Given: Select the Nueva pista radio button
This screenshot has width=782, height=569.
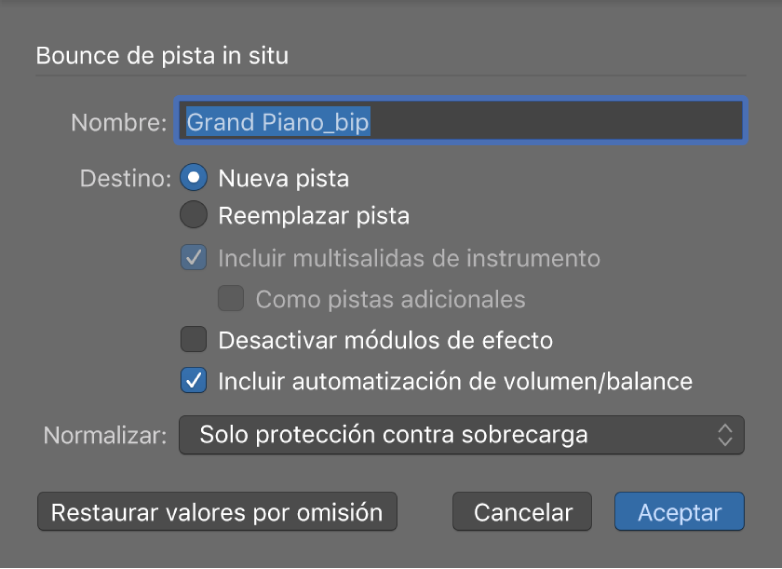Looking at the screenshot, I should tap(194, 179).
